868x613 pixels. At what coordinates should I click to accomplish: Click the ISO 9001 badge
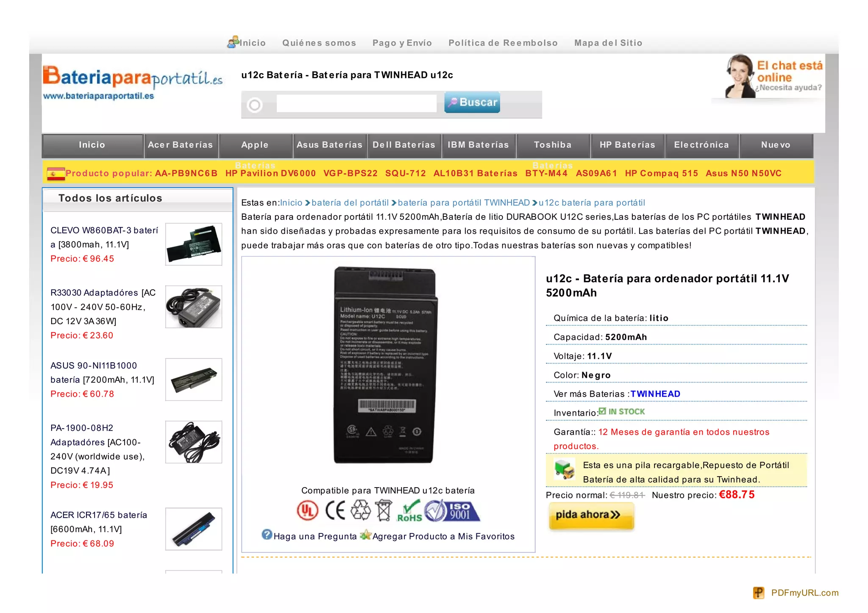(x=453, y=510)
